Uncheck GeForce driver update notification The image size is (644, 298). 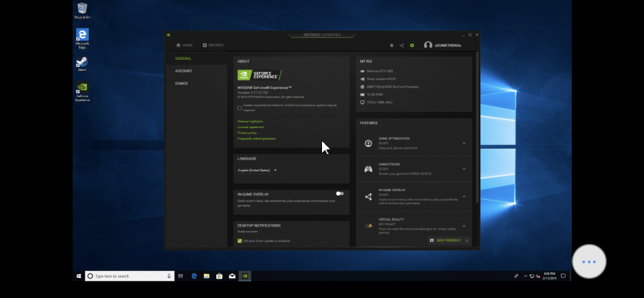tap(240, 241)
